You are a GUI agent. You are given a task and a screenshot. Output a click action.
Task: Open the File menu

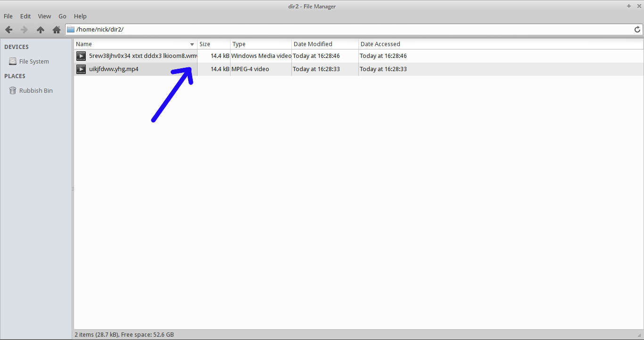tap(8, 16)
